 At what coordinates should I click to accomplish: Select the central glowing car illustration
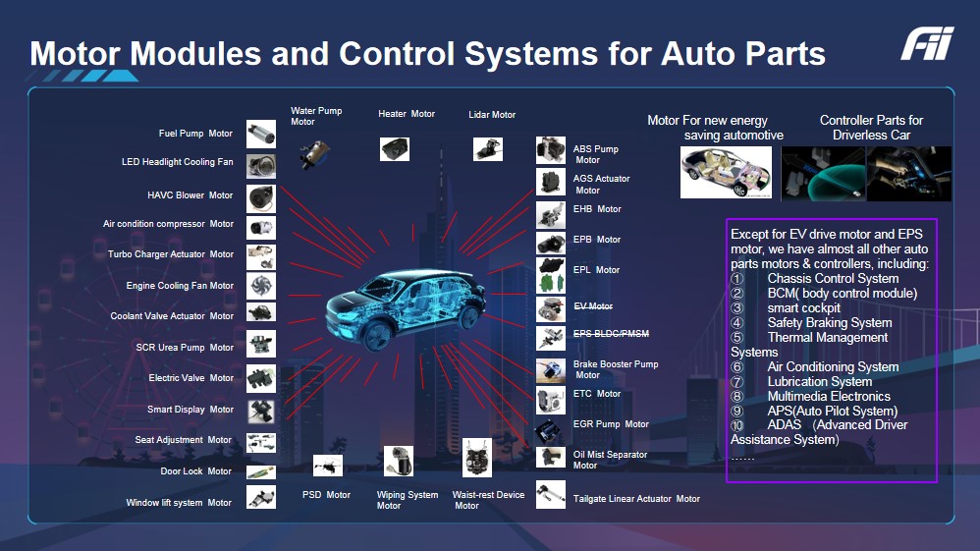(404, 304)
